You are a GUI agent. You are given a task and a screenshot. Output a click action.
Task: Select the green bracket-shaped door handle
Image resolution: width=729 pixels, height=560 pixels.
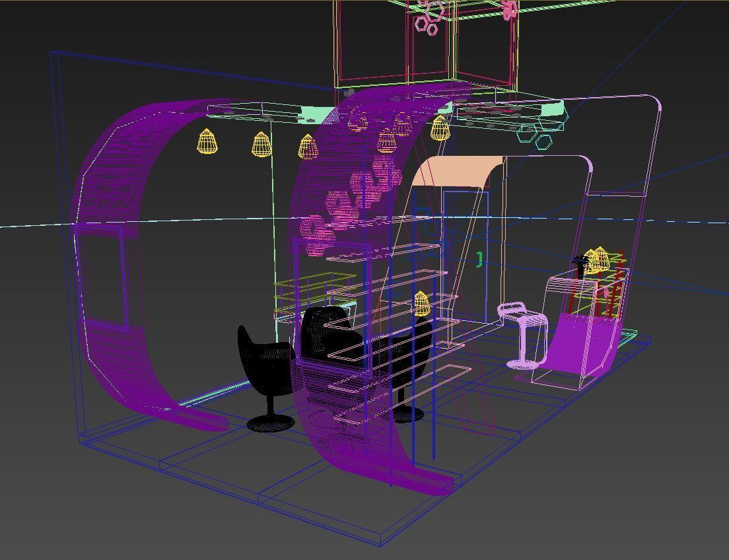480,259
